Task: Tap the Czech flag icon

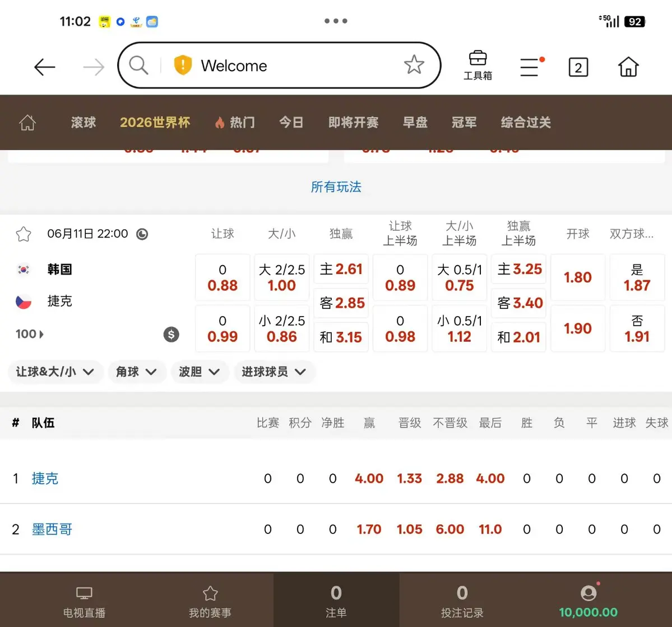Action: (24, 301)
